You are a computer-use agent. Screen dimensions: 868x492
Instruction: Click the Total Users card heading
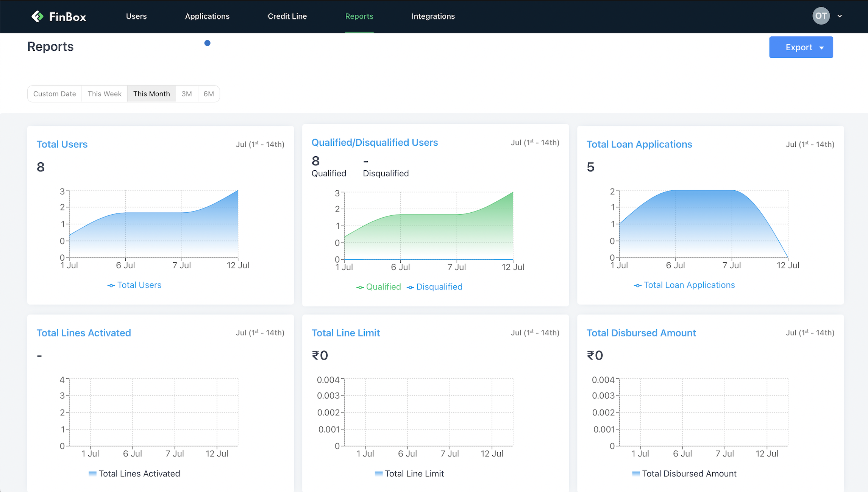tap(62, 144)
